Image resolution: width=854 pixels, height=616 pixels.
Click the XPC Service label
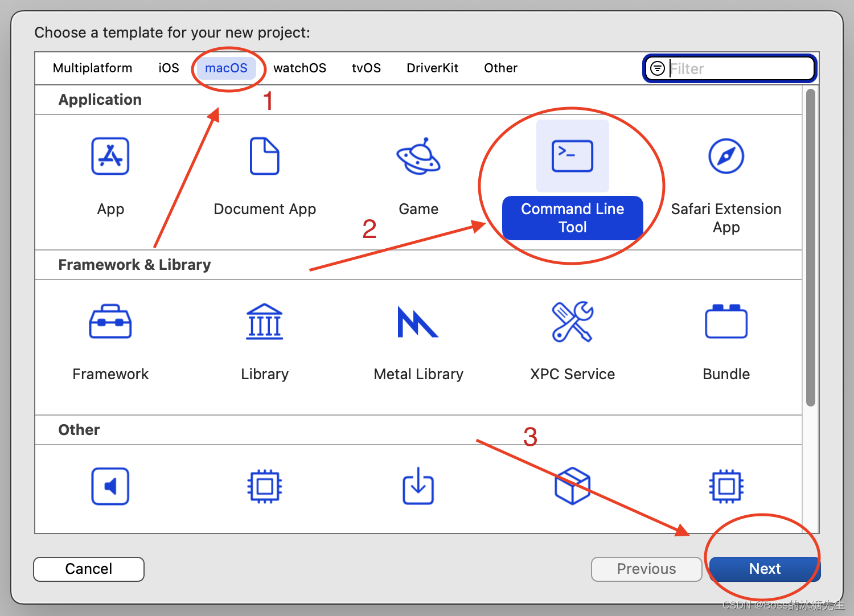[573, 374]
